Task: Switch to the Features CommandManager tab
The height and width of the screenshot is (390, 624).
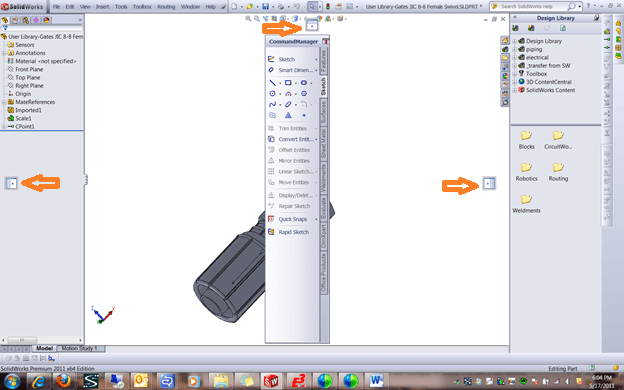Action: (x=324, y=60)
